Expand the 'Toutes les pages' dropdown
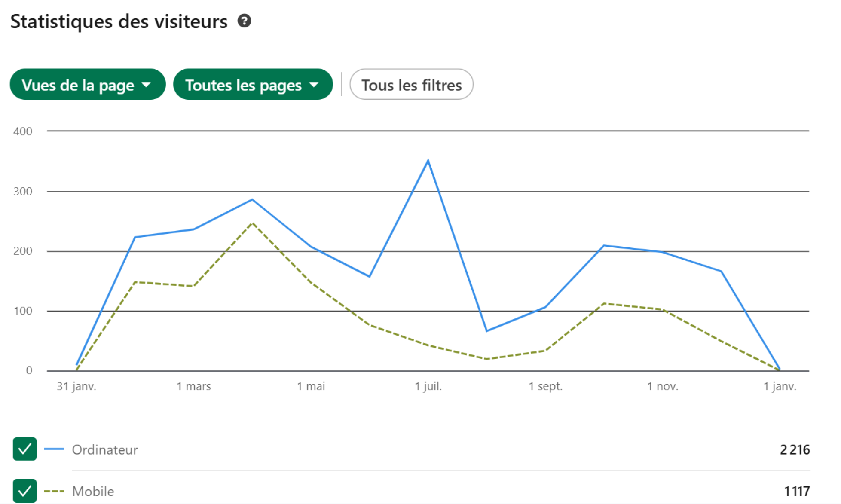 click(253, 85)
